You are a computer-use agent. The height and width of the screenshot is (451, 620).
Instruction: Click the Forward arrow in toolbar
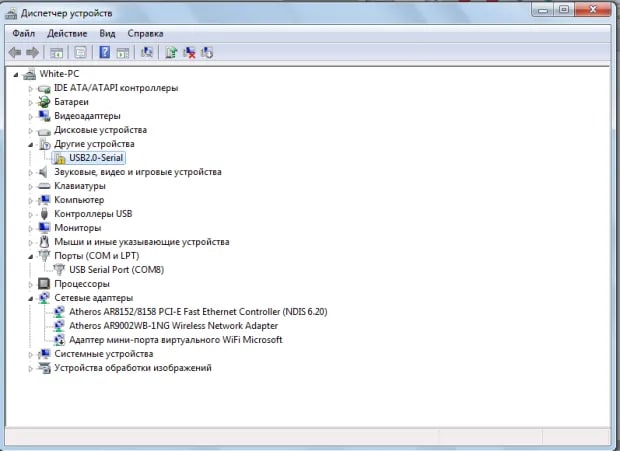tap(32, 52)
